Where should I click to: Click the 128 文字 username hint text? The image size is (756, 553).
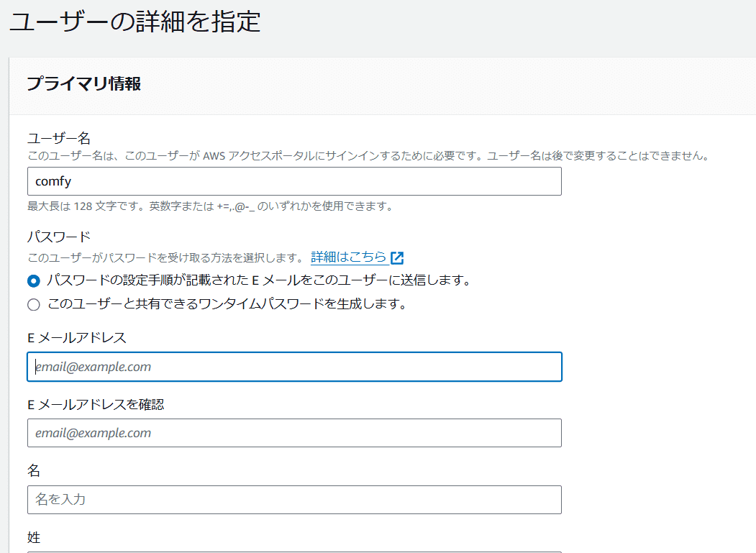point(210,206)
